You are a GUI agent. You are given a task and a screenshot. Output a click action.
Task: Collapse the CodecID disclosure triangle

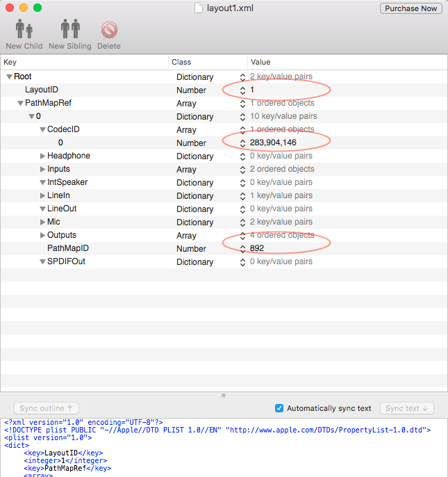point(43,130)
